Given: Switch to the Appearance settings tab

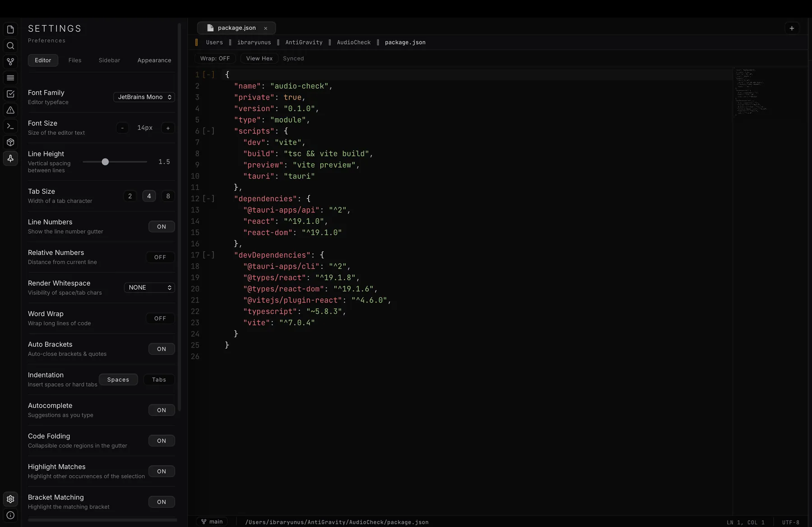Looking at the screenshot, I should coord(154,60).
